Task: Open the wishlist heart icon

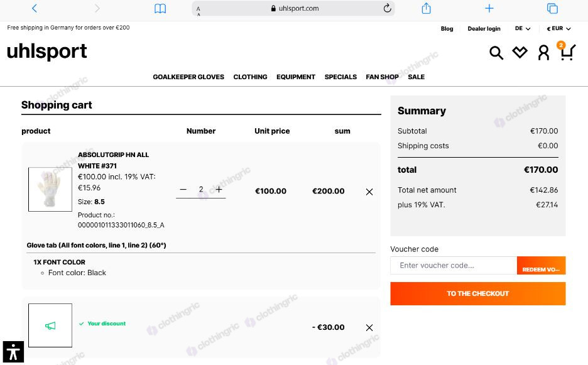Action: pos(520,53)
